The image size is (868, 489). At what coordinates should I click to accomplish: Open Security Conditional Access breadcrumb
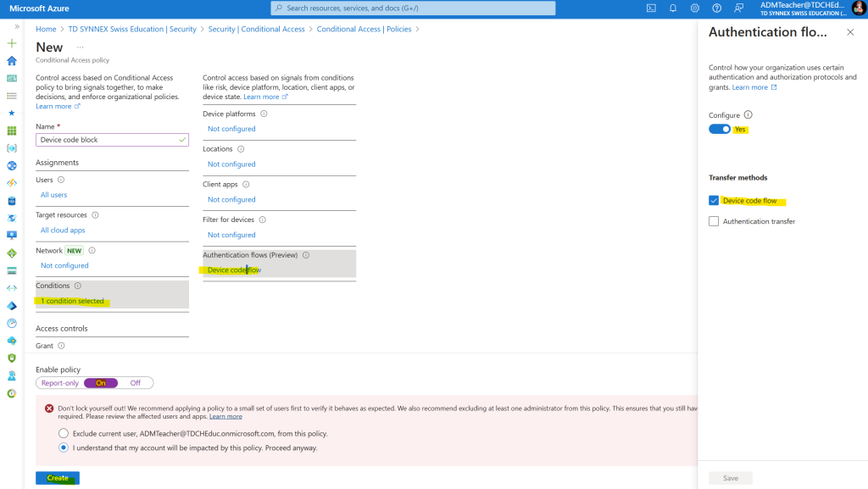point(256,30)
